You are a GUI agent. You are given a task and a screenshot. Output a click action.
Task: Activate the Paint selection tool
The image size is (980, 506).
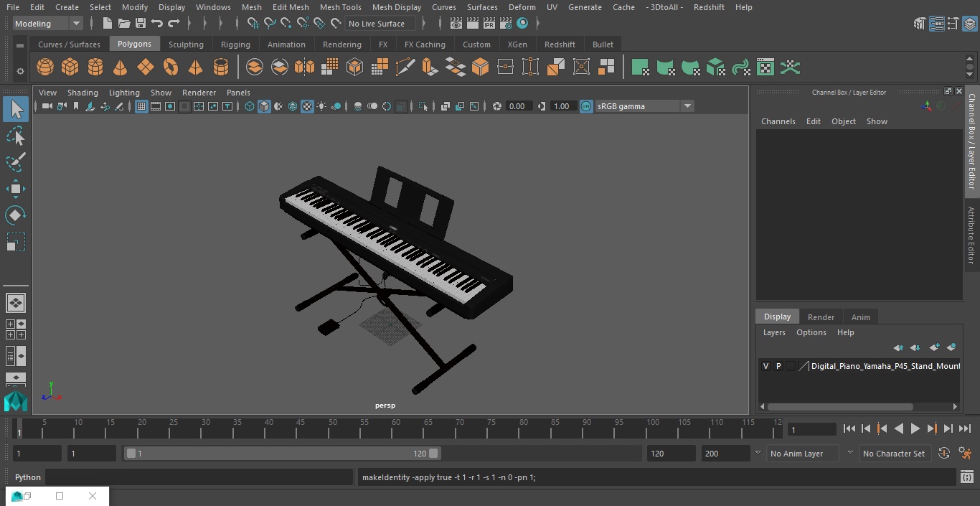(15, 162)
